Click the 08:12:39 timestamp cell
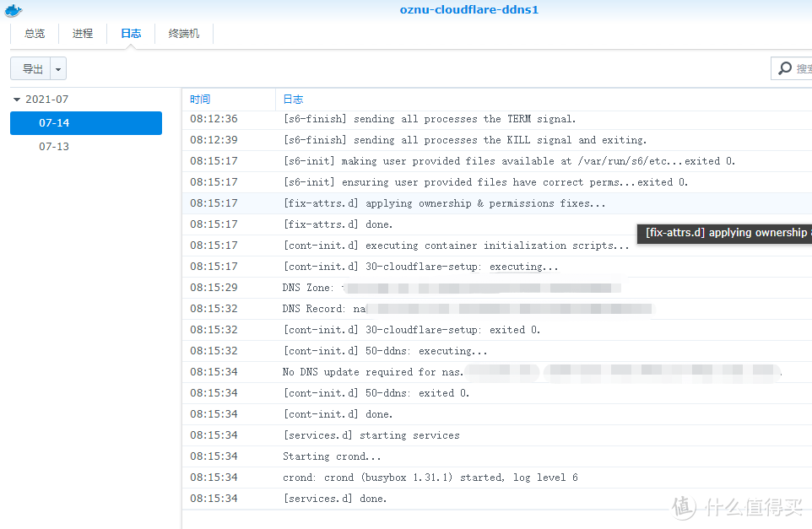 point(214,140)
